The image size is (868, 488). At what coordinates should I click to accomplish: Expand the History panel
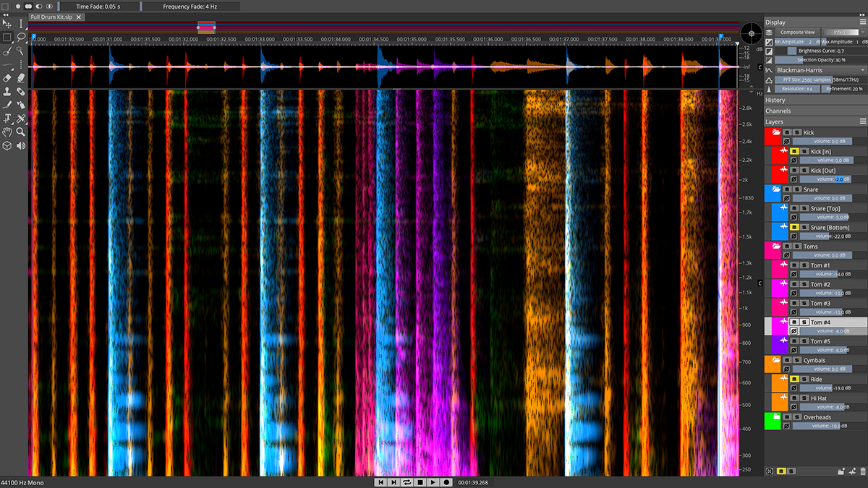(x=815, y=100)
